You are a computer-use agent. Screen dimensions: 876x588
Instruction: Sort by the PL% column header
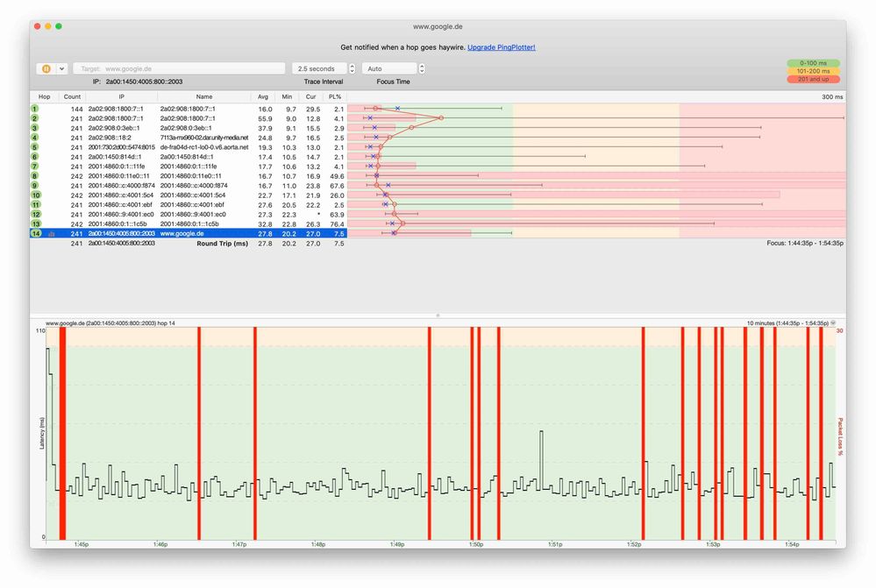(335, 96)
